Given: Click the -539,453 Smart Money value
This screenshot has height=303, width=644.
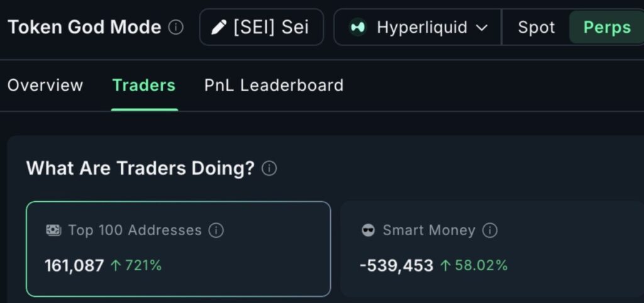Looking at the screenshot, I should pos(396,265).
